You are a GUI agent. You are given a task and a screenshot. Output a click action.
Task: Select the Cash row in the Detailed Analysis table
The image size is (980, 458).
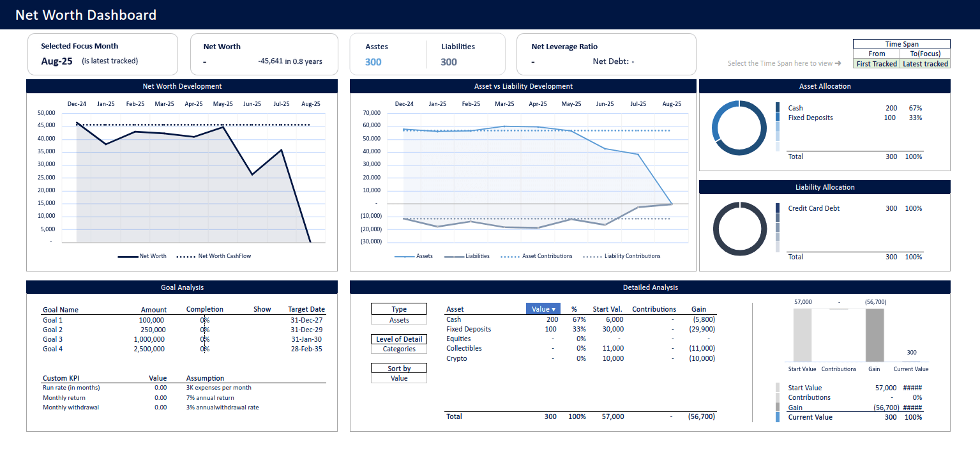pyautogui.click(x=453, y=319)
